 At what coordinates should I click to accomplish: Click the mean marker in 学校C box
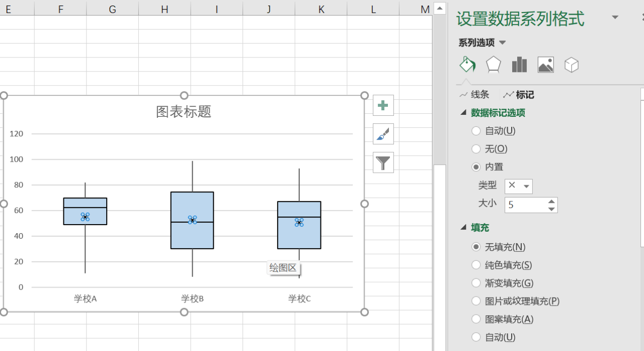coord(299,222)
